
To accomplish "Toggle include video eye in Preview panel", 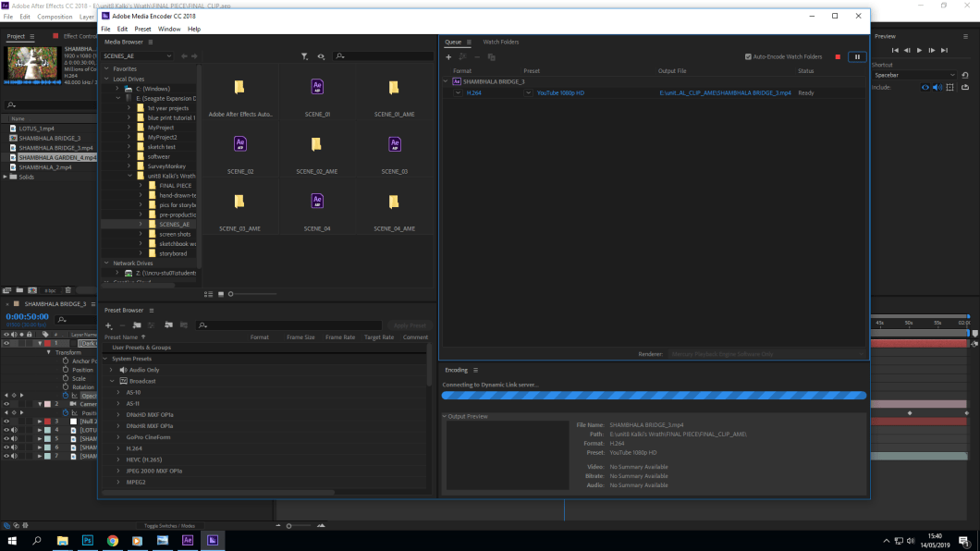I will [925, 88].
